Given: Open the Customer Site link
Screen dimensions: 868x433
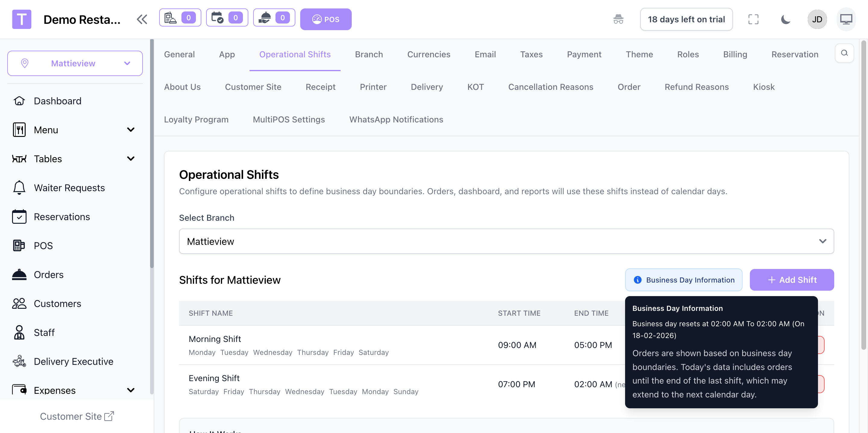Looking at the screenshot, I should (x=77, y=416).
